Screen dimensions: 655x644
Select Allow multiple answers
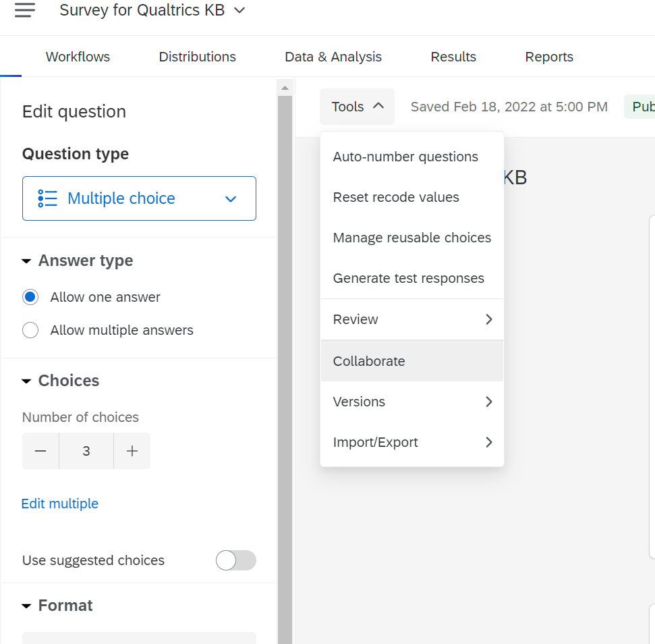tap(30, 330)
